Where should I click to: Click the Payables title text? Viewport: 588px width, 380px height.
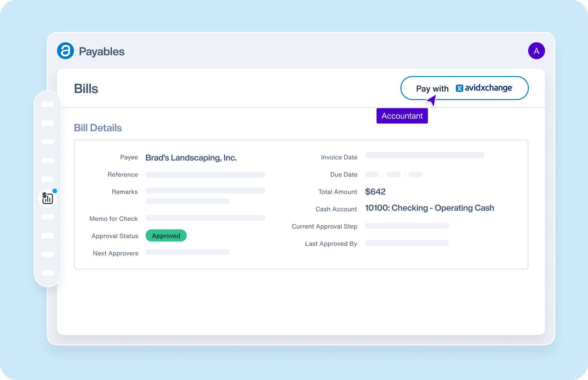coord(101,51)
